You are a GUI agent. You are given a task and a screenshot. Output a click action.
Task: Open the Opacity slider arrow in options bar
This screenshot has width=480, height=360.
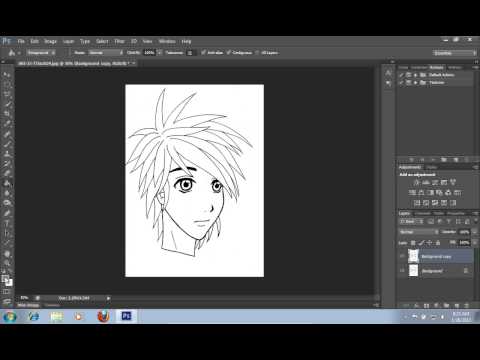tap(159, 53)
